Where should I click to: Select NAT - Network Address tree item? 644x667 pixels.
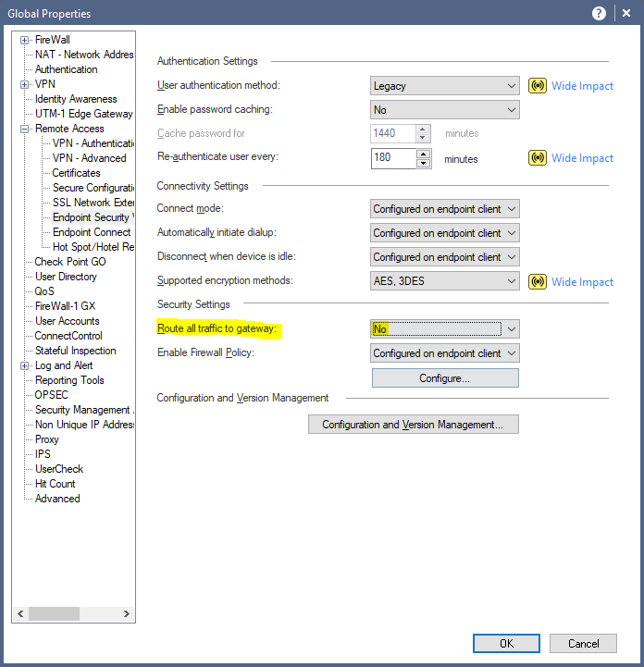click(84, 55)
